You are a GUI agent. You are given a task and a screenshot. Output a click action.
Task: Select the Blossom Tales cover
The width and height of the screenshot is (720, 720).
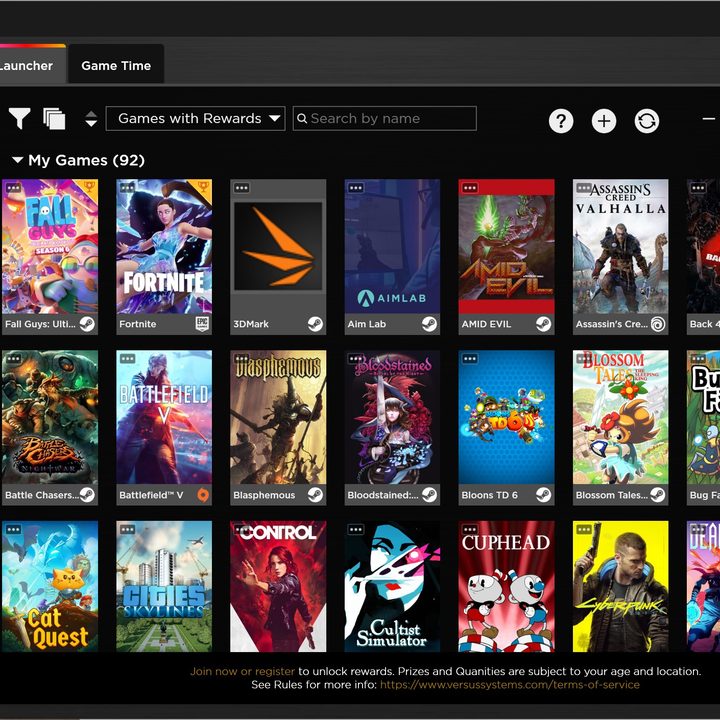click(620, 417)
